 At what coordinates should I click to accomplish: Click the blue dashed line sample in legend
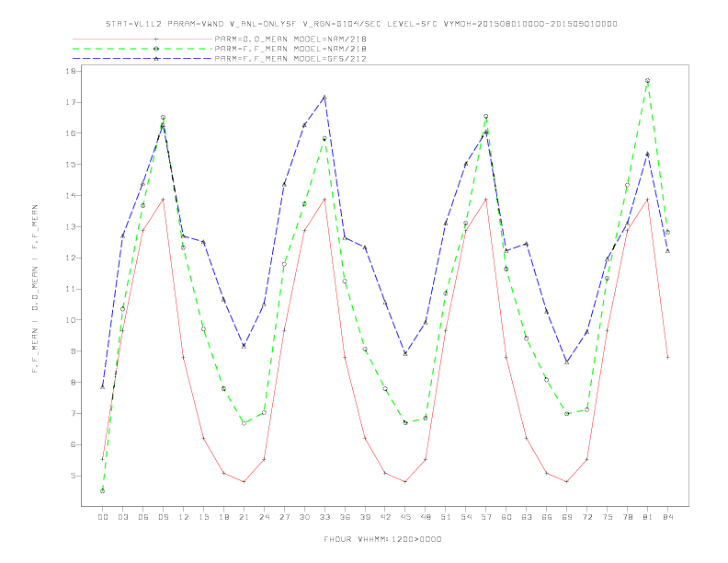(142, 59)
